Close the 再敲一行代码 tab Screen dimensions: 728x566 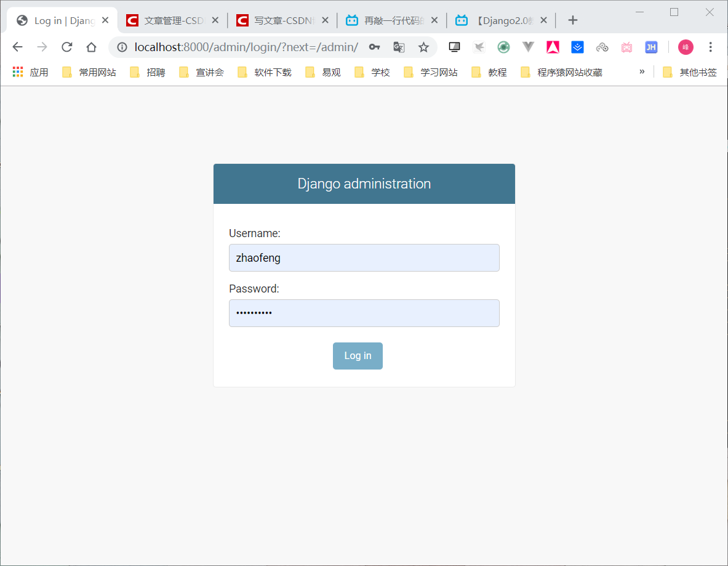pyautogui.click(x=434, y=20)
